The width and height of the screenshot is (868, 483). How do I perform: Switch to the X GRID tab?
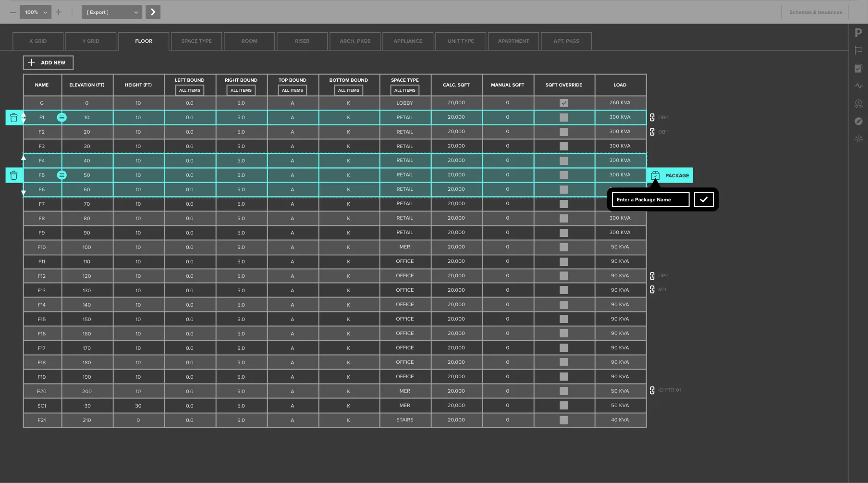click(38, 41)
